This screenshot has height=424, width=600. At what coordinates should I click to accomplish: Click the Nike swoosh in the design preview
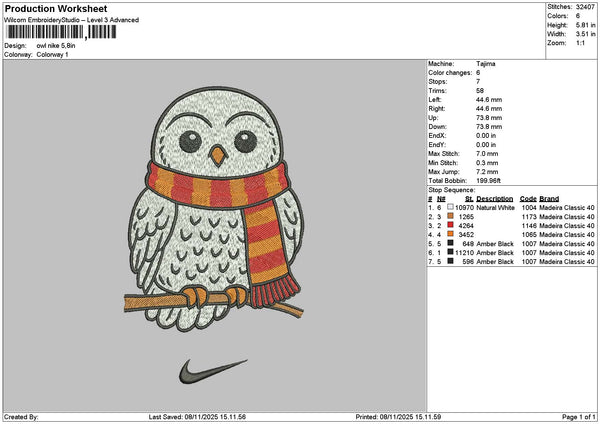point(213,371)
